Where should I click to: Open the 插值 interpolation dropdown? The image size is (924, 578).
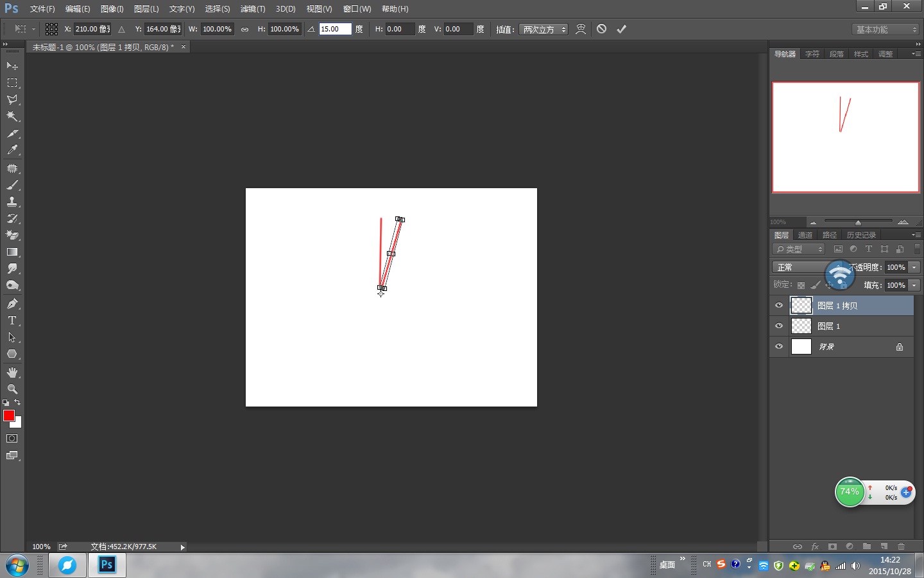[x=544, y=30]
